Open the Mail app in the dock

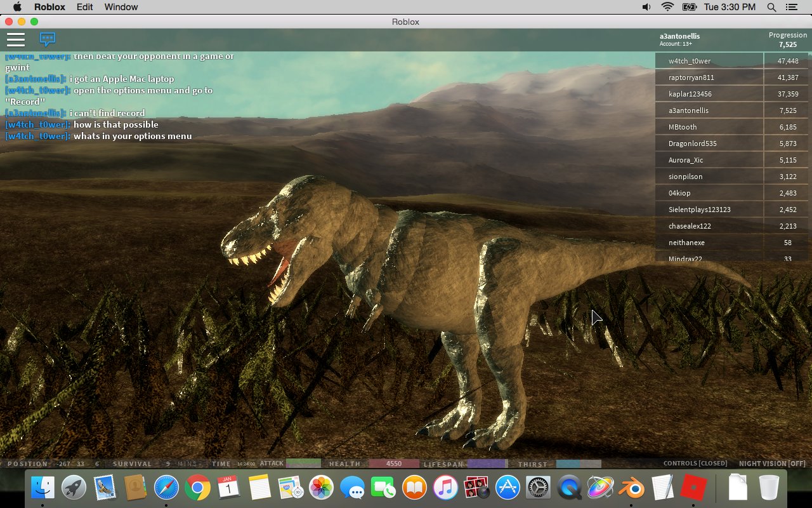pyautogui.click(x=105, y=488)
